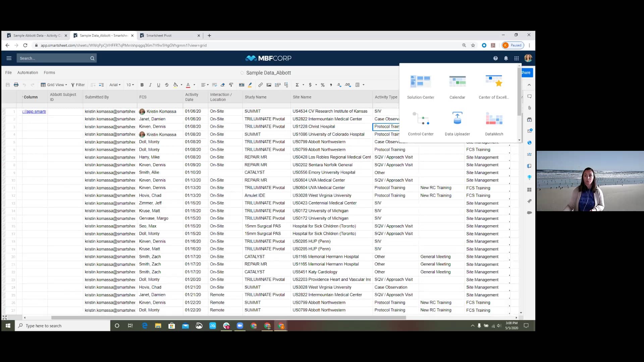This screenshot has width=644, height=362.
Task: Open the attachments panel on right sidebar
Action: [x=529, y=108]
